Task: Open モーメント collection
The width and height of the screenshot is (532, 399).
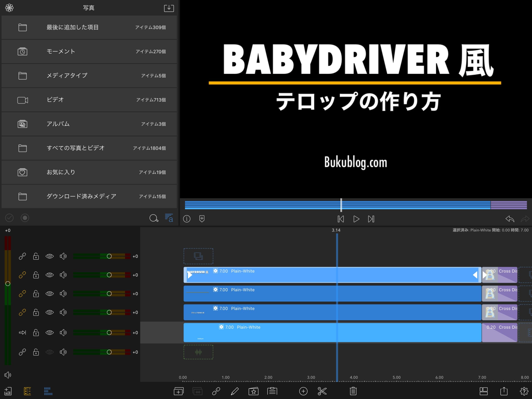Action: point(89,52)
